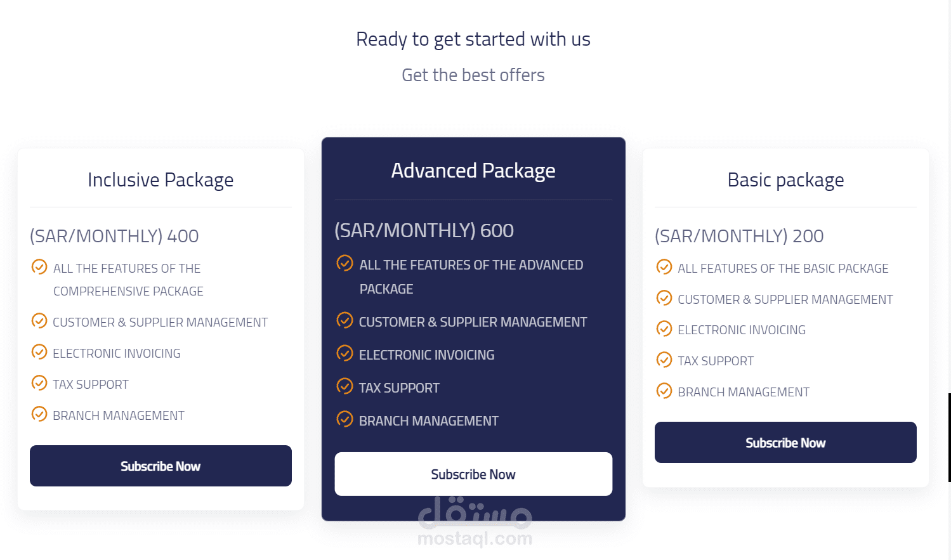Click check icon next to Basic Electronic Invoicing
Viewport: 951px width, 560px height.
[664, 329]
